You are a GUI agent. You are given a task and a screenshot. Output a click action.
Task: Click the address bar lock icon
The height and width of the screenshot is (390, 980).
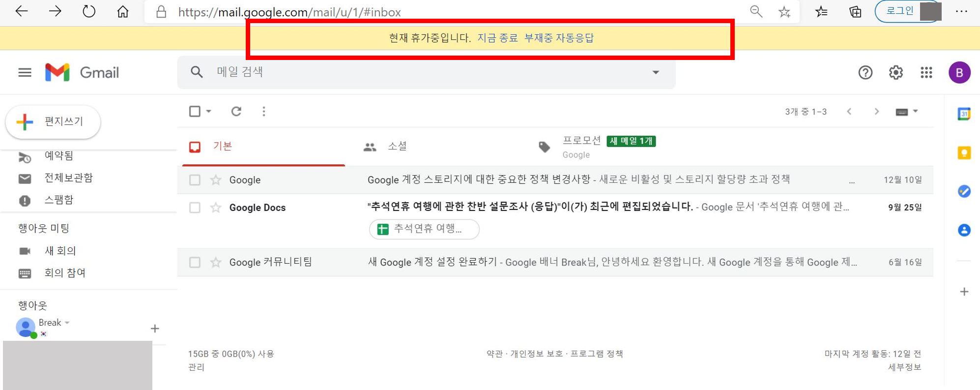(x=161, y=12)
